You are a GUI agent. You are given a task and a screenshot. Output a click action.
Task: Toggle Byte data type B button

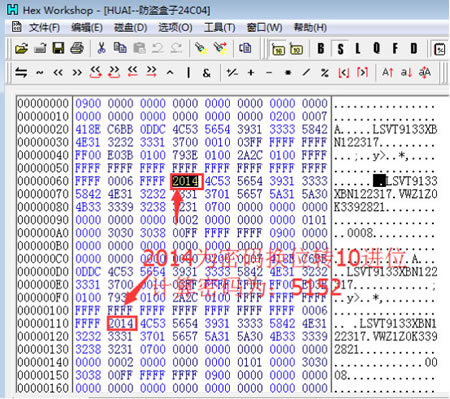321,49
